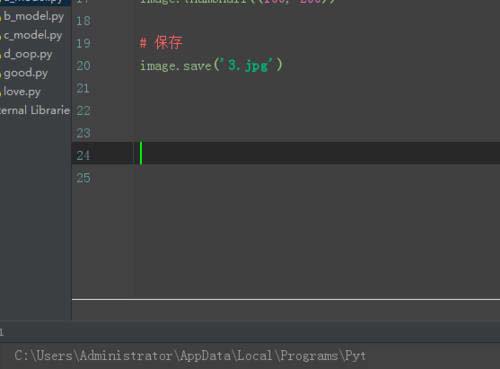The height and width of the screenshot is (369, 500).
Task: Click the console path C:\Users\Administrator output
Action: click(x=190, y=356)
